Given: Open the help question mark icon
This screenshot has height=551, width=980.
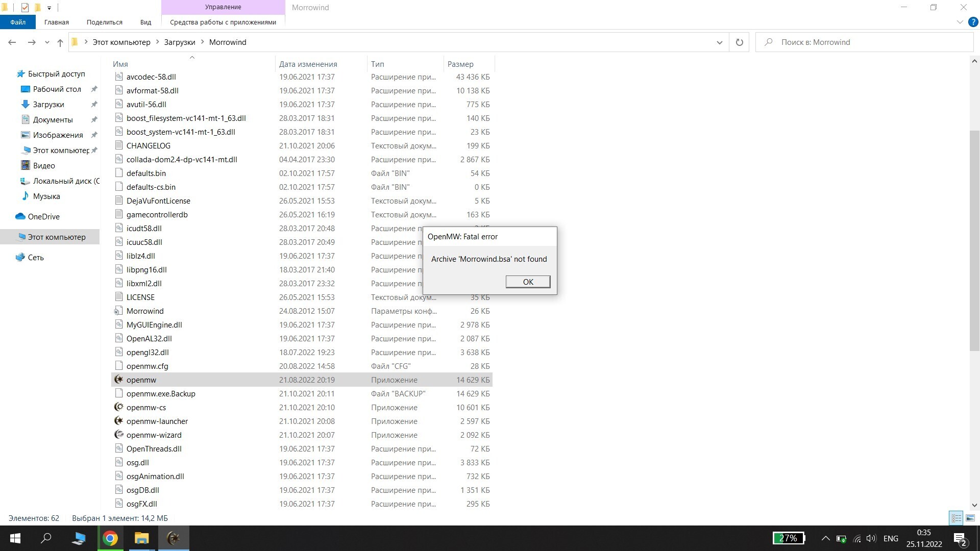Looking at the screenshot, I should click(973, 22).
